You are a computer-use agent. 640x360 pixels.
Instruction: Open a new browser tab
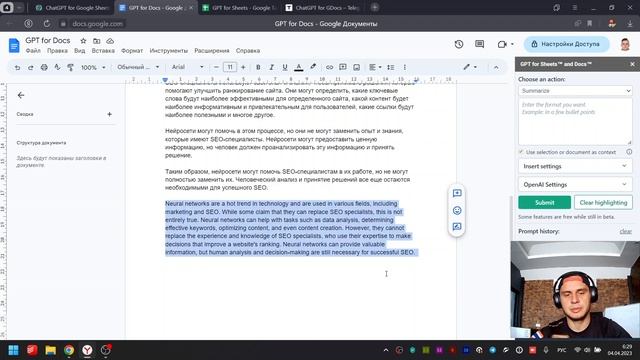pos(375,7)
